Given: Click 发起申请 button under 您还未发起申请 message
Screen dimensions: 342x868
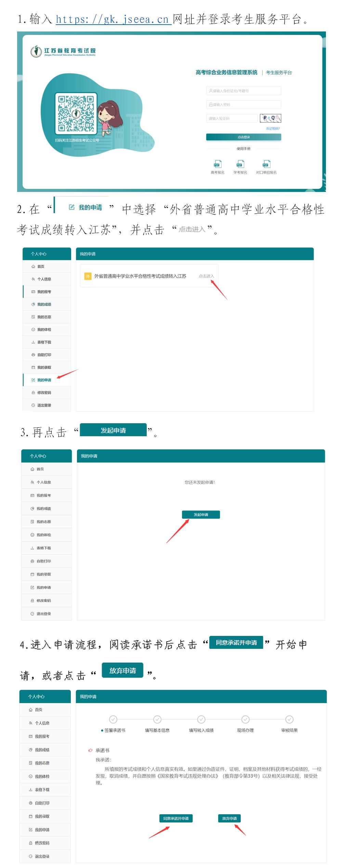Looking at the screenshot, I should click(201, 515).
